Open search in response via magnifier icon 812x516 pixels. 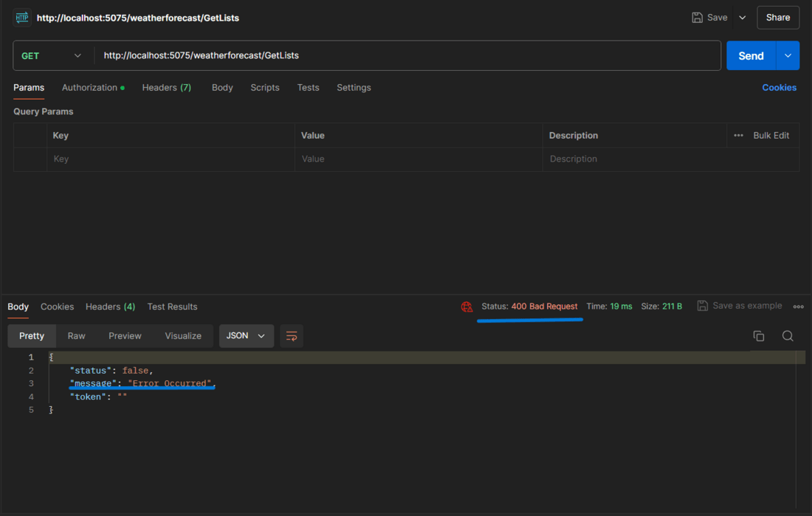(788, 336)
